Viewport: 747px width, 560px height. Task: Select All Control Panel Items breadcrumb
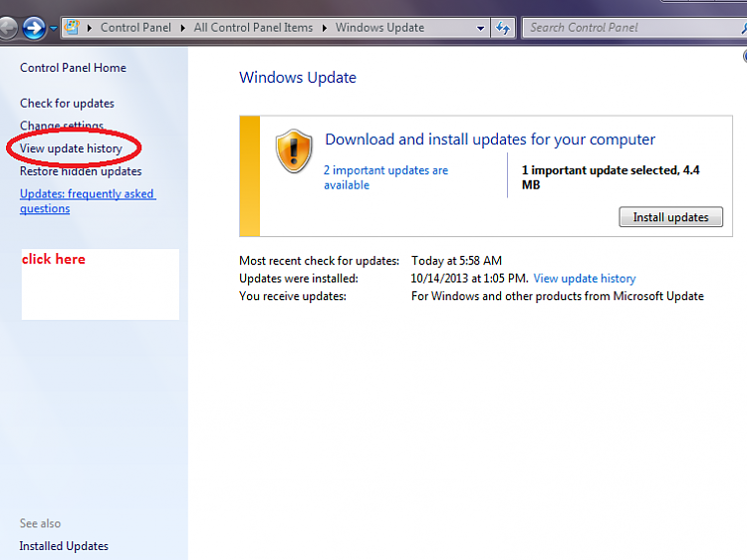[x=253, y=28]
